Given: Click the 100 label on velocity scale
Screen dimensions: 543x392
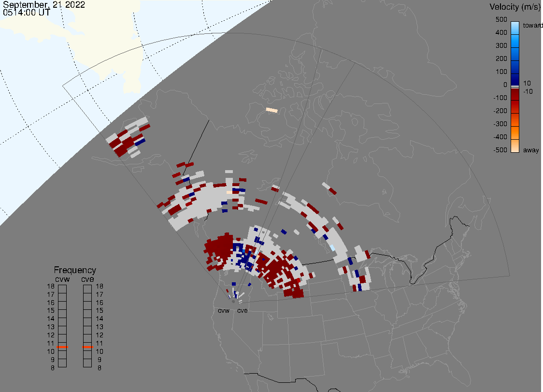Looking at the screenshot, I should click(x=501, y=72).
